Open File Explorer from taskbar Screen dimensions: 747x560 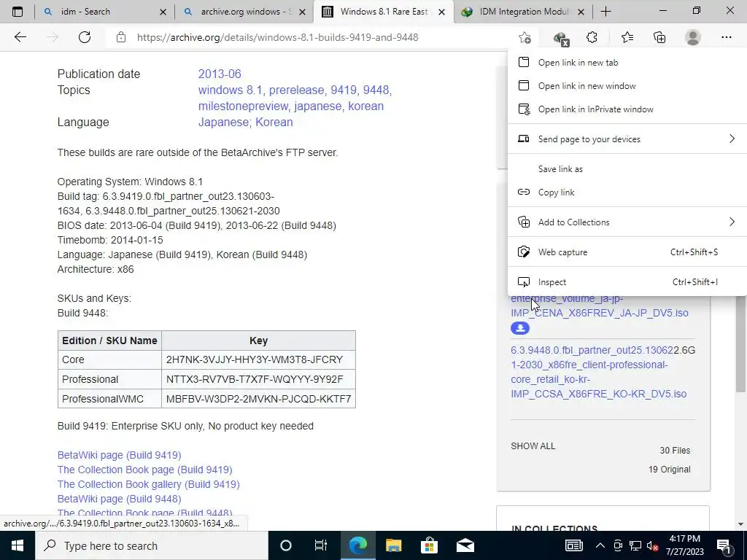click(393, 545)
